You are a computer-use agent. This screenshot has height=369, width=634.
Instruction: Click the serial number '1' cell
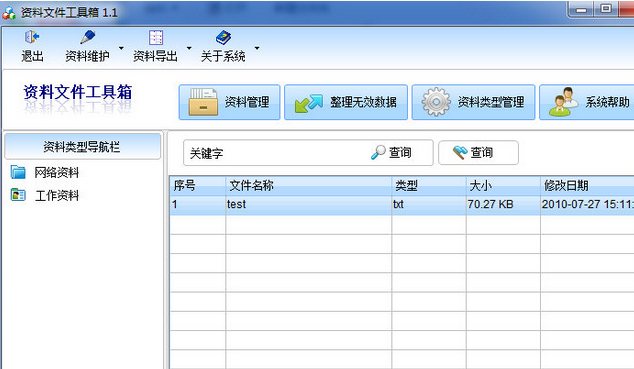click(197, 205)
